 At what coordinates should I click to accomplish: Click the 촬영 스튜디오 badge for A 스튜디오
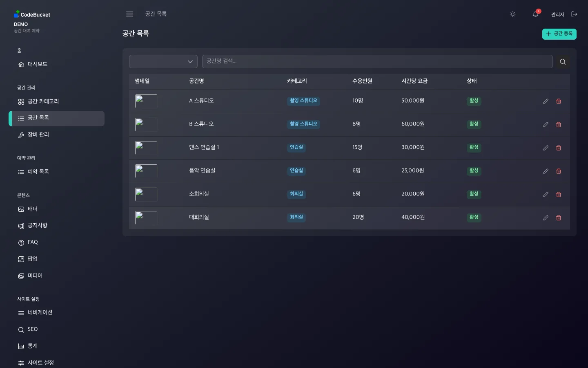click(303, 101)
